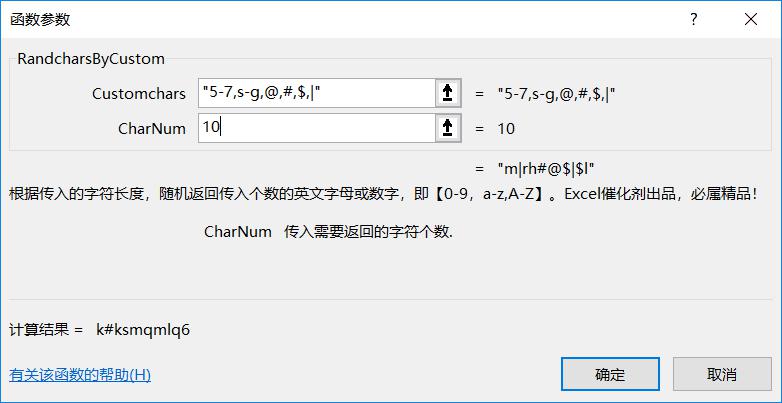Open the question mark help icon
This screenshot has height=403, width=782.
point(693,19)
